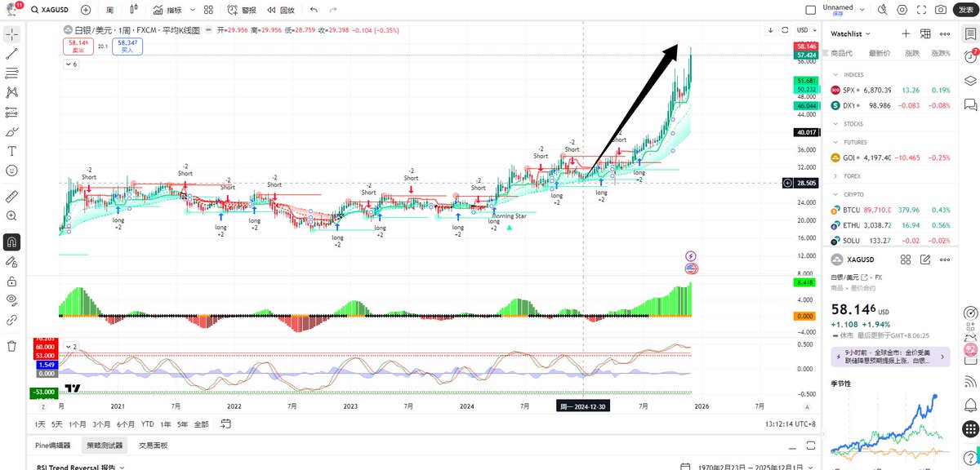Screen dimensions: 980x470
Task: Expand the FOREX watchlist section
Action: [x=835, y=175]
